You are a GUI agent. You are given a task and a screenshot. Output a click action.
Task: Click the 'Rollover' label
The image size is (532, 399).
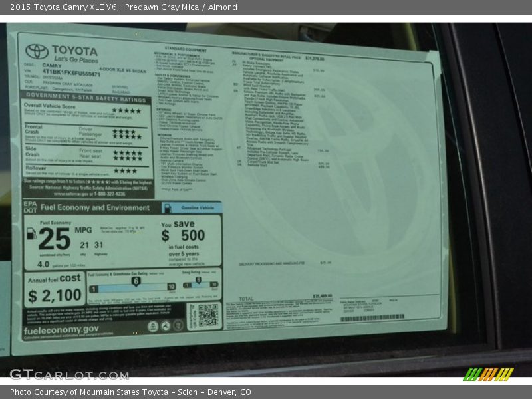pyautogui.click(x=36, y=168)
